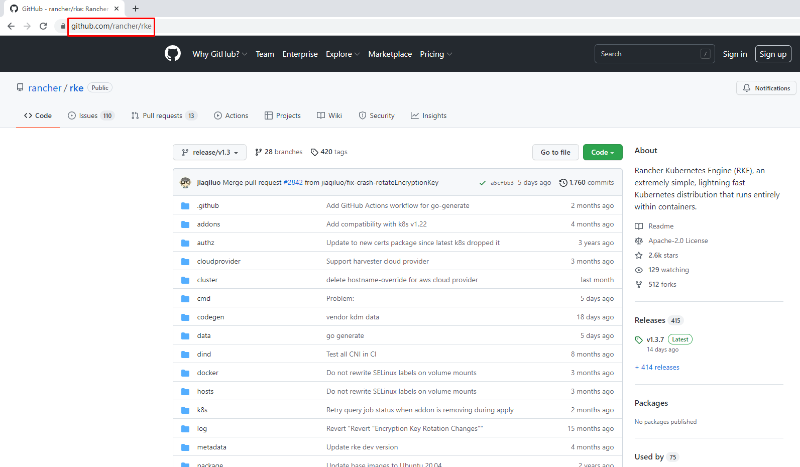Open 'Test all CNI in CI' commit
This screenshot has height=467, width=800.
click(352, 354)
